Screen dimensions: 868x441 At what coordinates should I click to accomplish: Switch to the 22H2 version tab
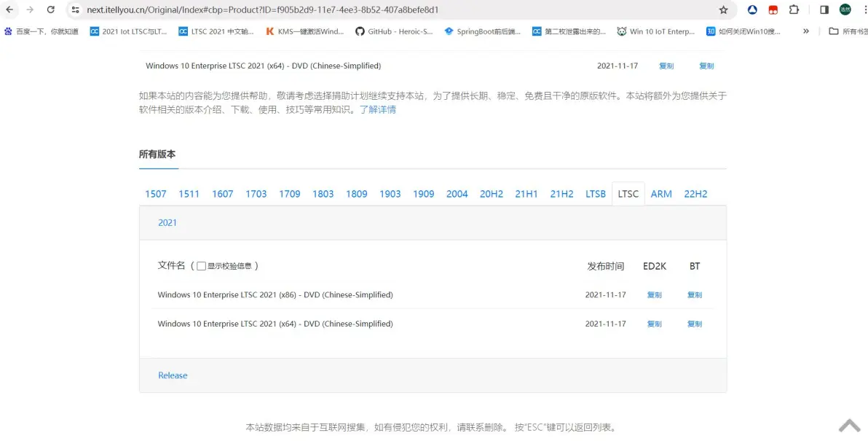tap(695, 194)
